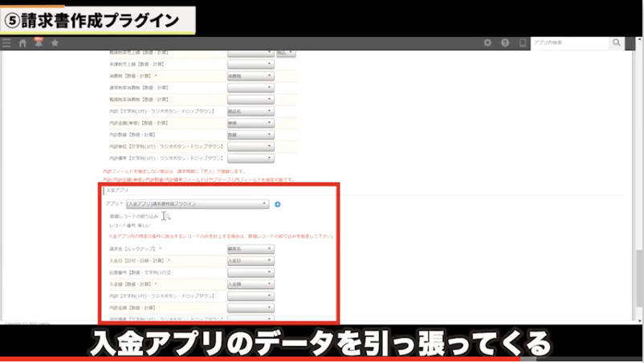This screenshot has height=363, width=644.
Task: Type in the app search field
Action: click(570, 43)
